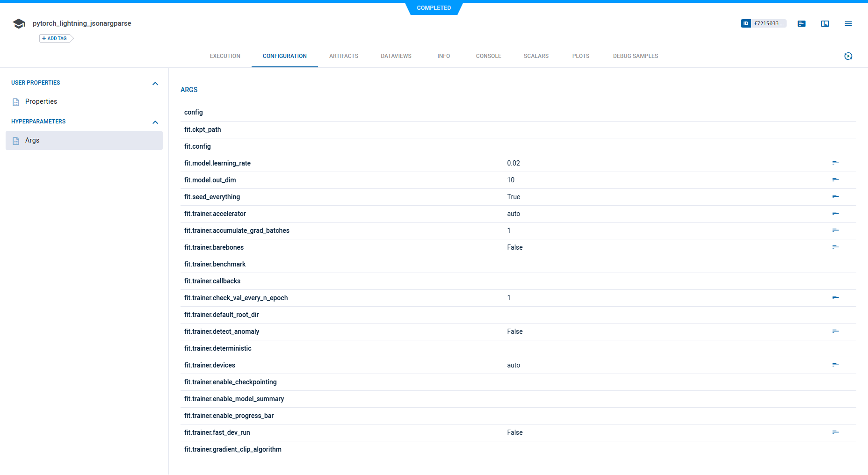Click the auto-refresh icon below the menu

(849, 56)
